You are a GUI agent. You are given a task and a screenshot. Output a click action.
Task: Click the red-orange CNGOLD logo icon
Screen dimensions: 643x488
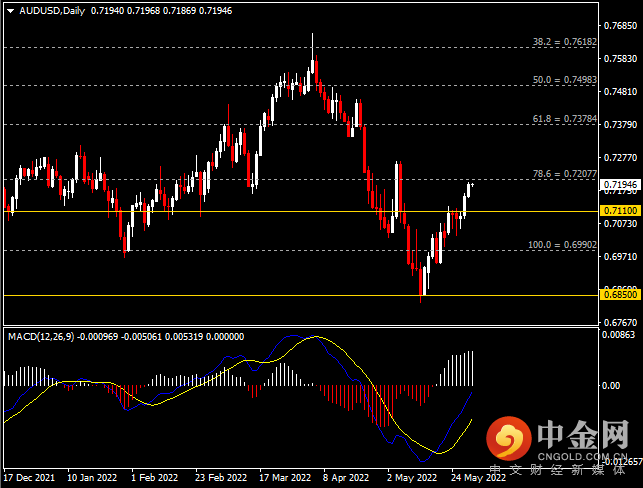click(509, 438)
